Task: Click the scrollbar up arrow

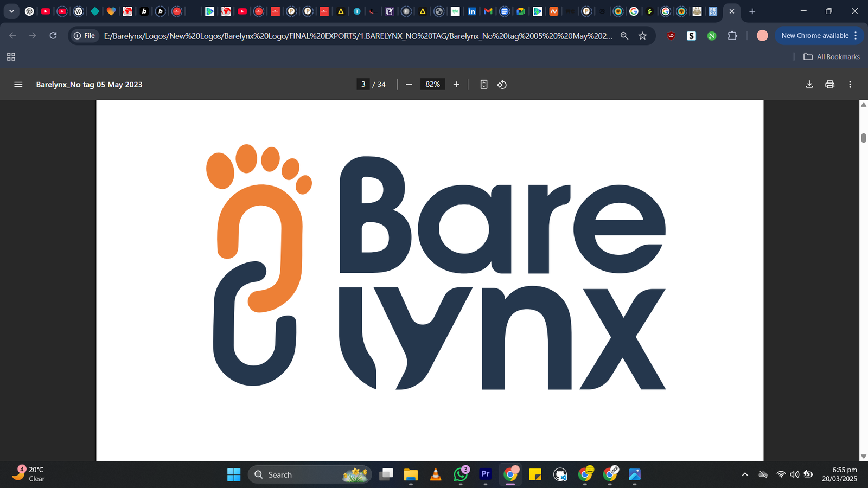Action: 863,105
